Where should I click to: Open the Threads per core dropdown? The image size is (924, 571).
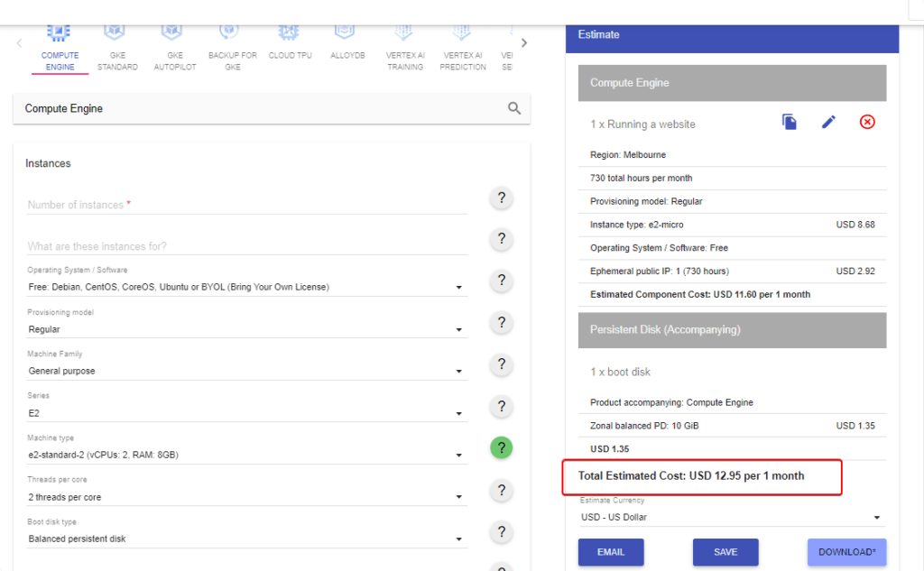click(458, 496)
